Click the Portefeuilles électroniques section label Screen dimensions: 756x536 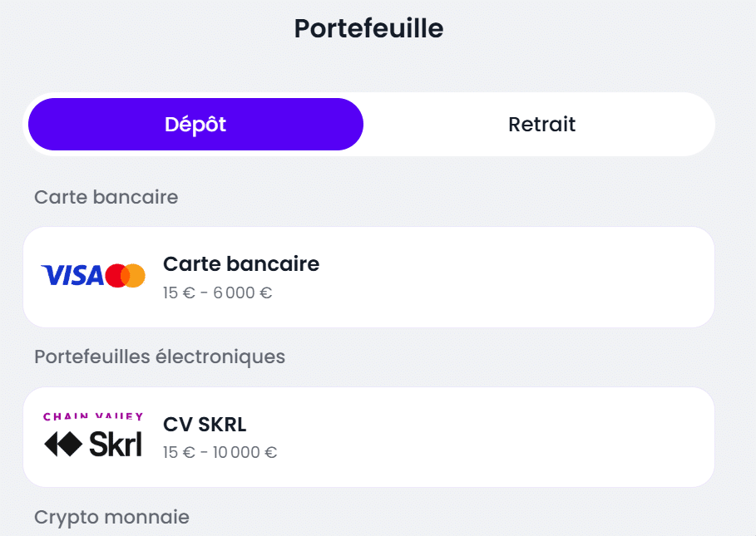(x=160, y=357)
